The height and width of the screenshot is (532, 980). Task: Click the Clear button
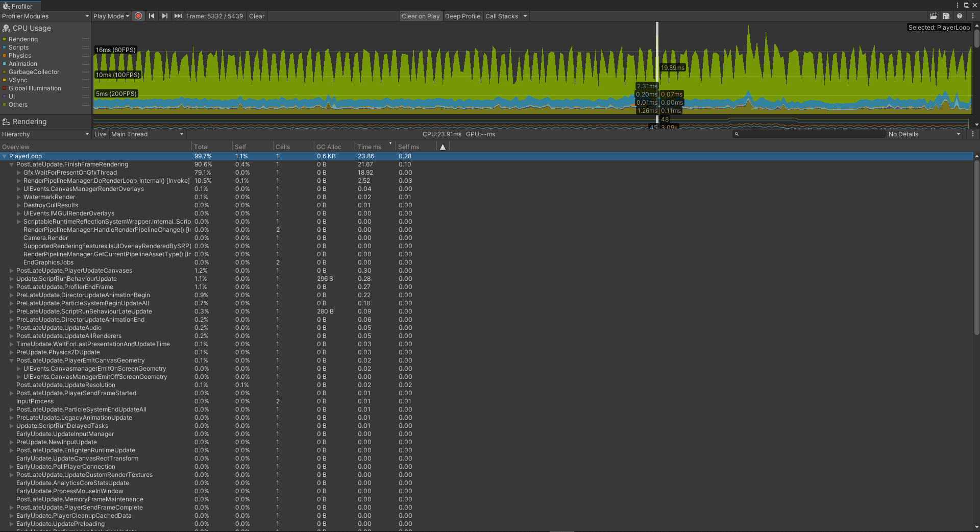[x=257, y=16]
